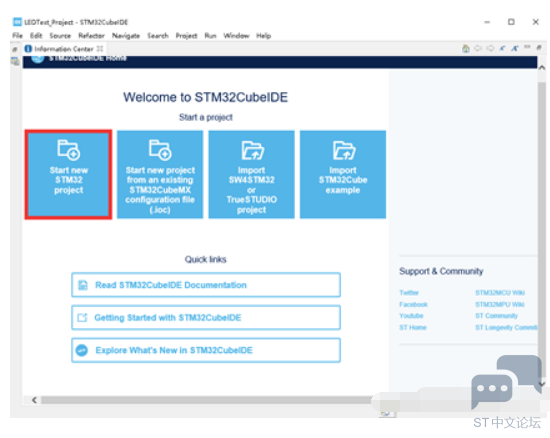The image size is (550, 438).
Task: Open the File menu
Action: (x=18, y=35)
